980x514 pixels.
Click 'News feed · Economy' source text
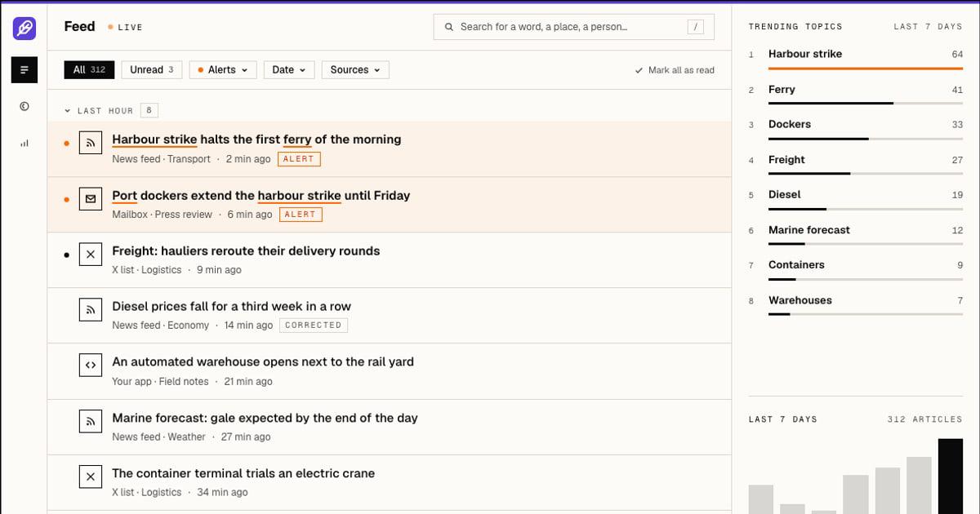(160, 326)
